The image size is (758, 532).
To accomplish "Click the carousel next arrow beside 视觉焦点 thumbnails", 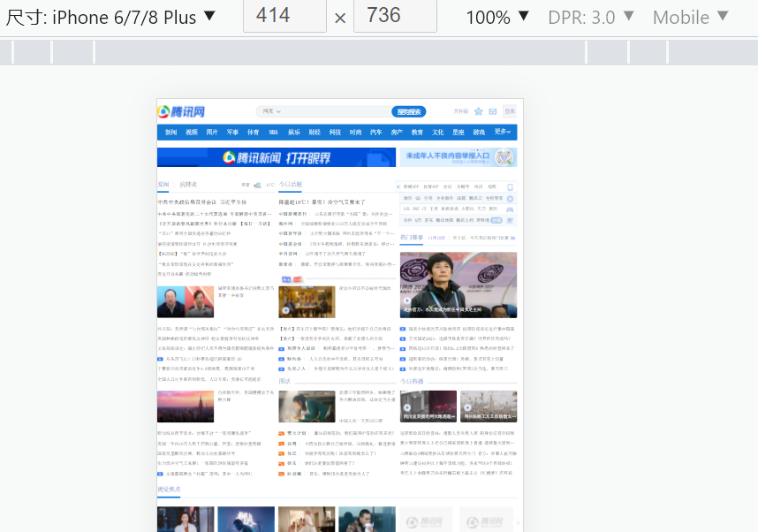I will pos(518,523).
